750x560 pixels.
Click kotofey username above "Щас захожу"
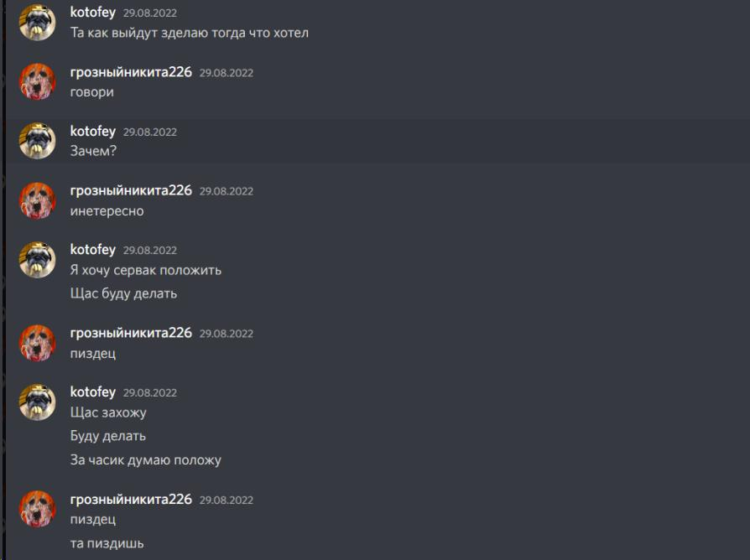[93, 391]
